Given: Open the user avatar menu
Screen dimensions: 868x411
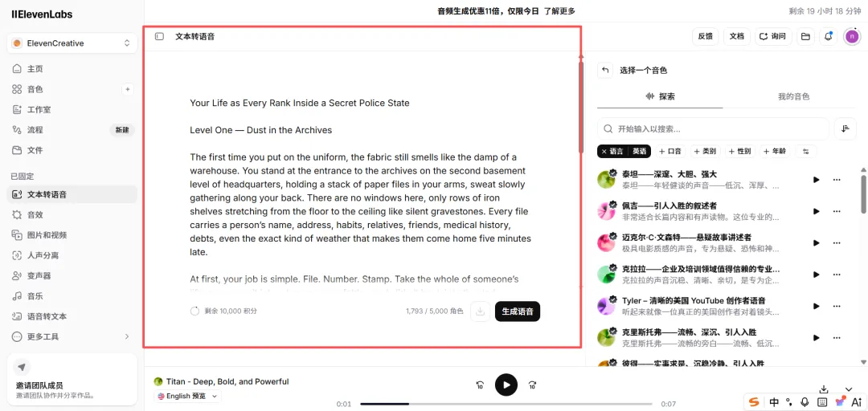Looking at the screenshot, I should [x=852, y=36].
